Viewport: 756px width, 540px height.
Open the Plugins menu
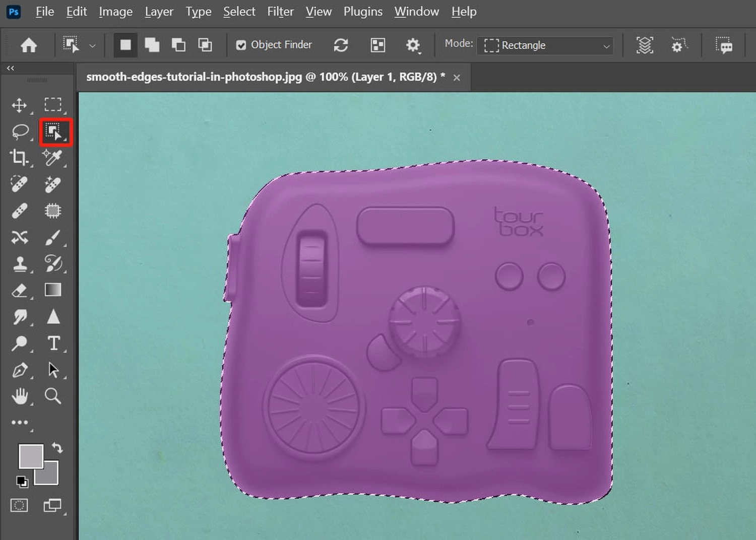coord(363,12)
